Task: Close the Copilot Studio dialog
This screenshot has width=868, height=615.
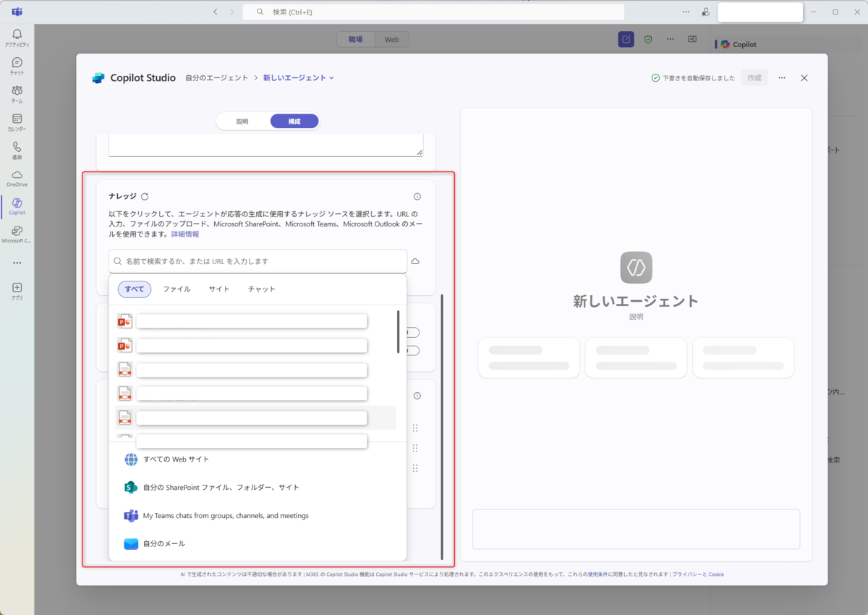Action: pyautogui.click(x=804, y=77)
